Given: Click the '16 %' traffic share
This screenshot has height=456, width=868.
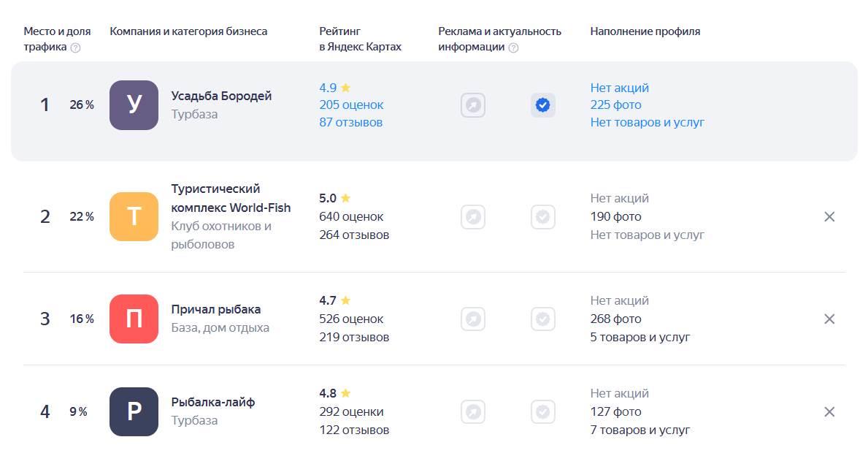Looking at the screenshot, I should coord(82,319).
